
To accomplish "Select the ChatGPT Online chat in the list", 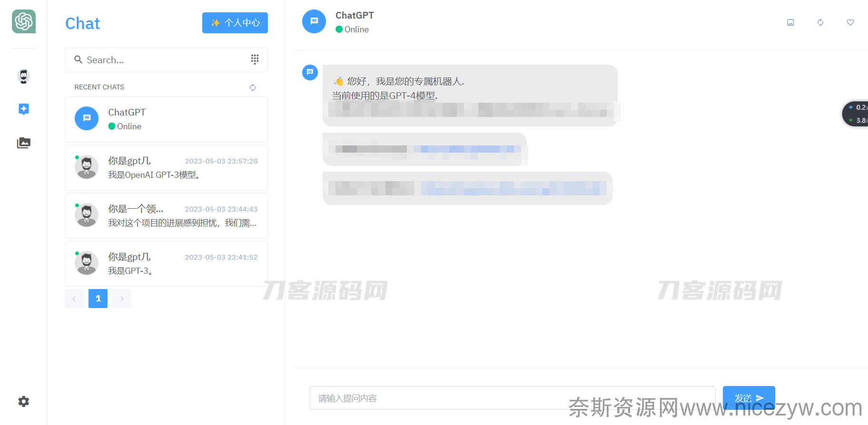I will click(x=166, y=119).
